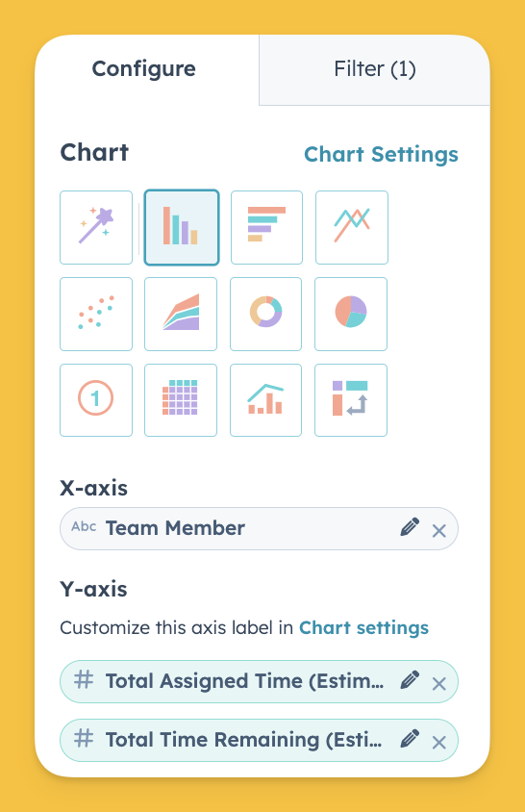Screen dimensions: 525x812
Task: Edit the Total Assigned Time field
Action: [x=410, y=680]
